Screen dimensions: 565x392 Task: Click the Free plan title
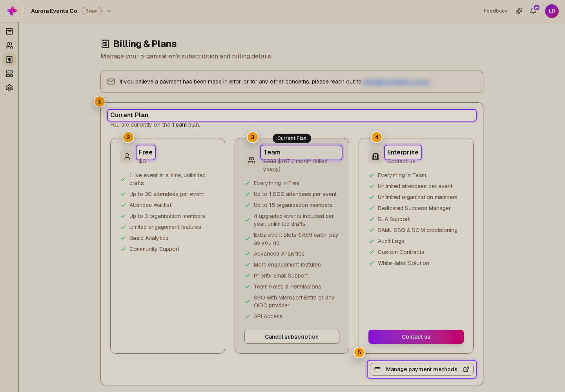click(x=146, y=152)
